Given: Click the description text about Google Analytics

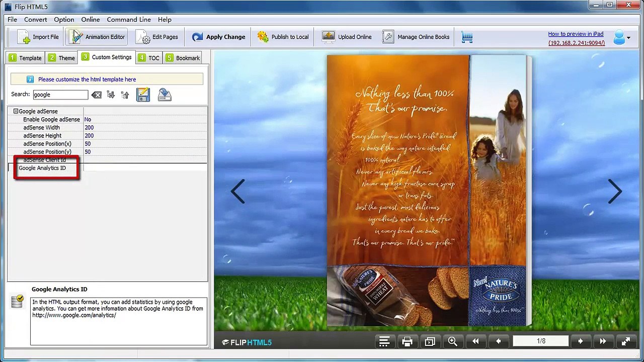Looking at the screenshot, I should pos(118,309).
